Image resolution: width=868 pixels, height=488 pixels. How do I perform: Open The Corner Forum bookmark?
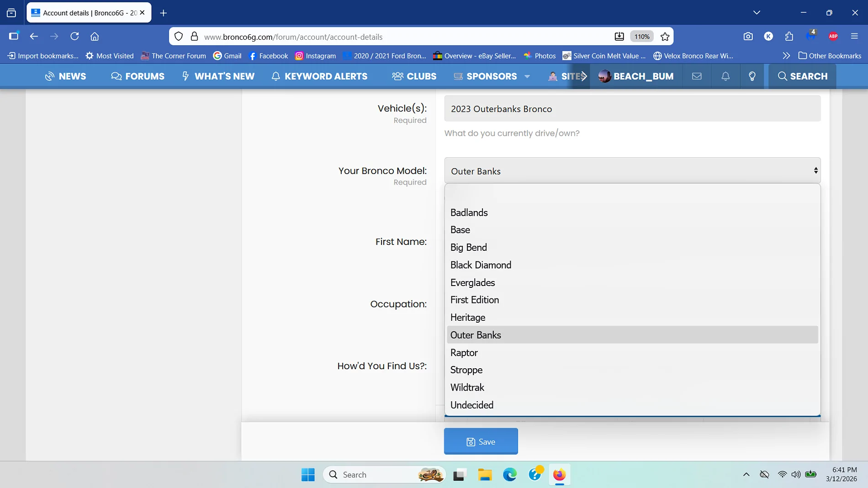click(x=174, y=56)
